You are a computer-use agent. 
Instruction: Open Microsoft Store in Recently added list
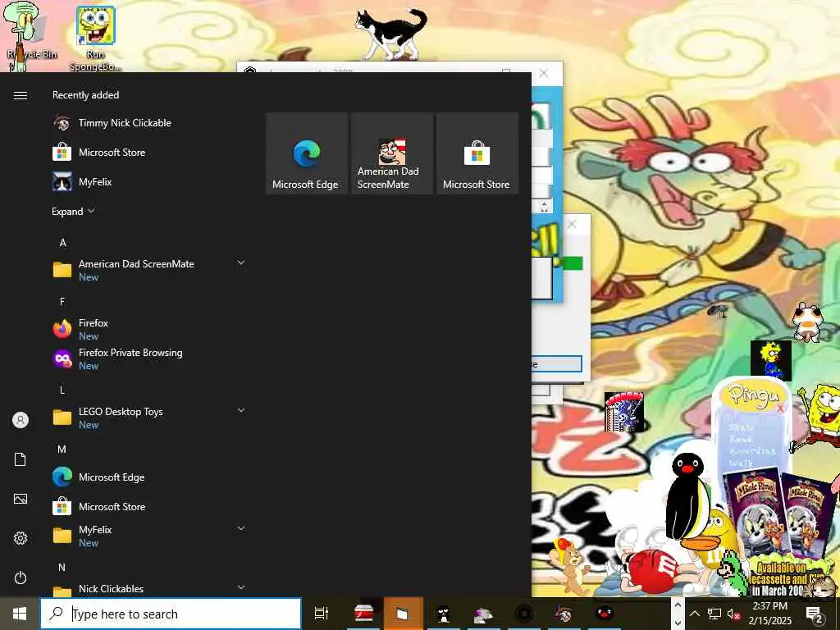148,152
